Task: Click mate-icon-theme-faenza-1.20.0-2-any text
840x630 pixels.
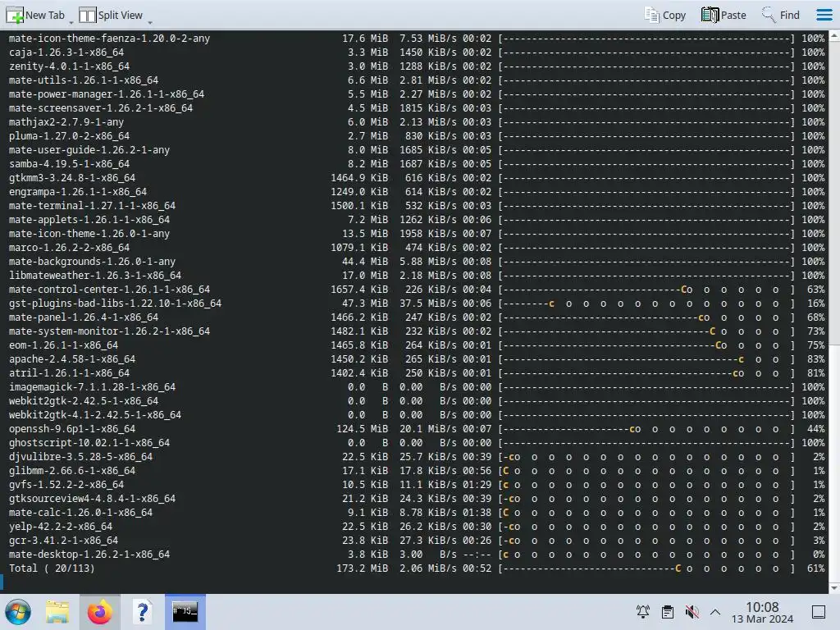Action: (x=109, y=39)
